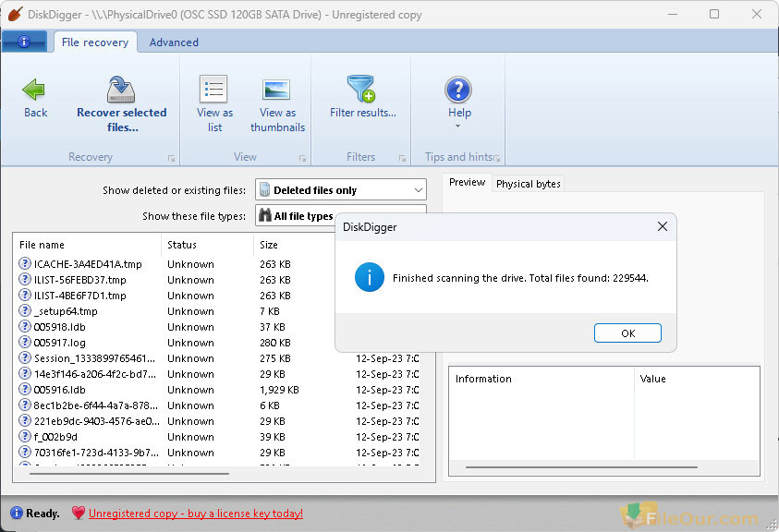
Task: Select the 6 KB size cell
Action: pyautogui.click(x=269, y=405)
